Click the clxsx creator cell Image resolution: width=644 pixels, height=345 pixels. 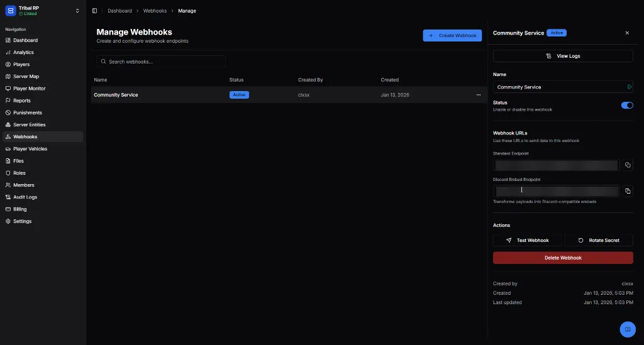coord(304,95)
